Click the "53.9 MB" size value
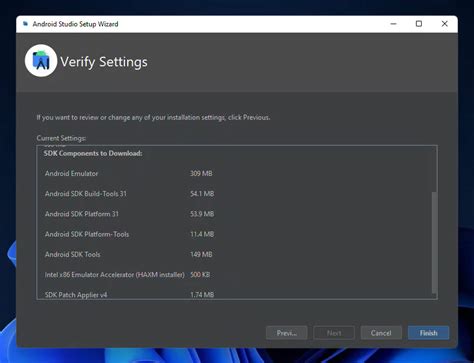Viewport: 474px width, 363px height. [x=202, y=214]
